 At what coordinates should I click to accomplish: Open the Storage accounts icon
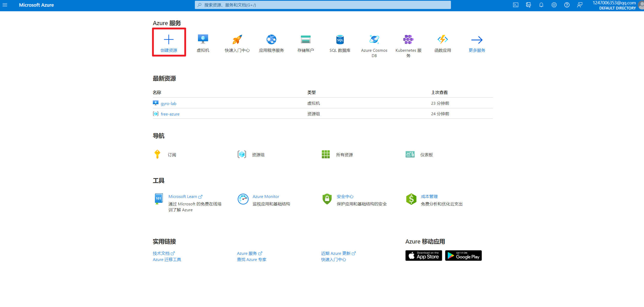click(305, 39)
